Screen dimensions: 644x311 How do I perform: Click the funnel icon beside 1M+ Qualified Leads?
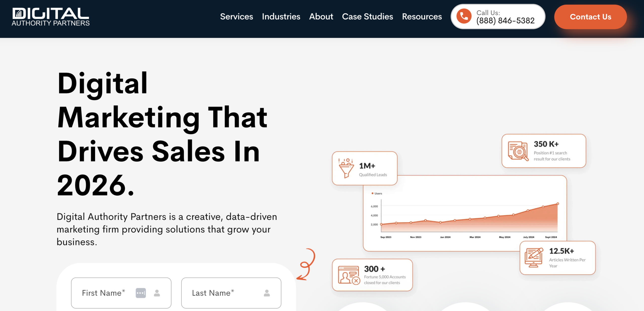(346, 168)
